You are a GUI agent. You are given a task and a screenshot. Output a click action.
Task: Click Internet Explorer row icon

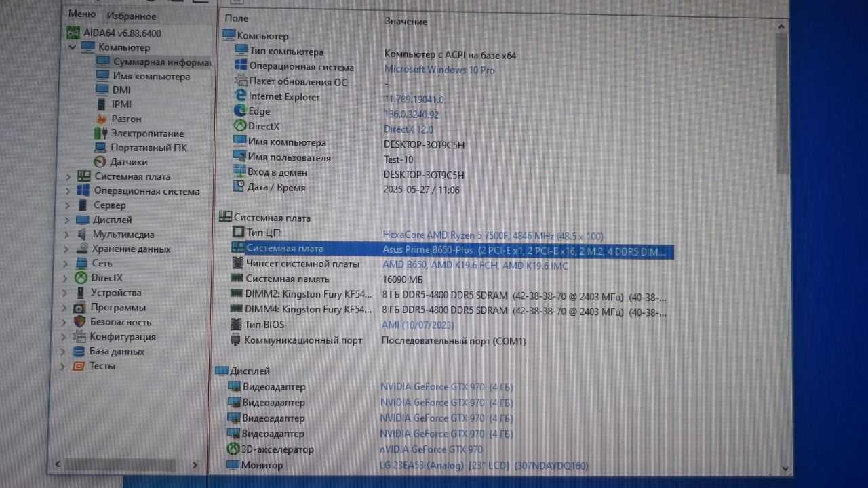(240, 96)
